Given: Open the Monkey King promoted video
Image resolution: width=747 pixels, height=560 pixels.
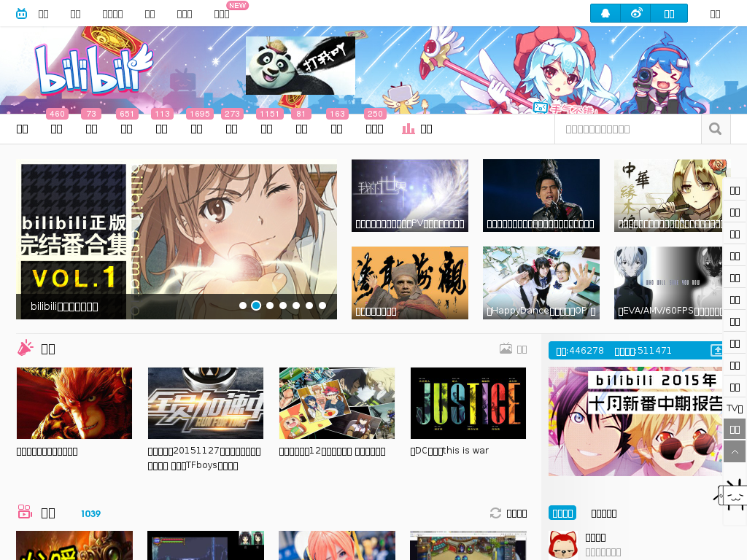Looking at the screenshot, I should pyautogui.click(x=74, y=402).
